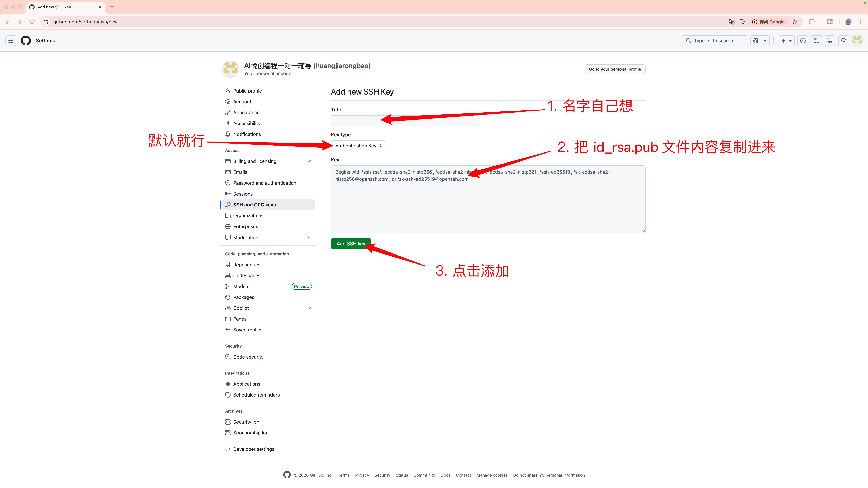Open the user avatar menu in header
This screenshot has width=868, height=488.
(857, 41)
